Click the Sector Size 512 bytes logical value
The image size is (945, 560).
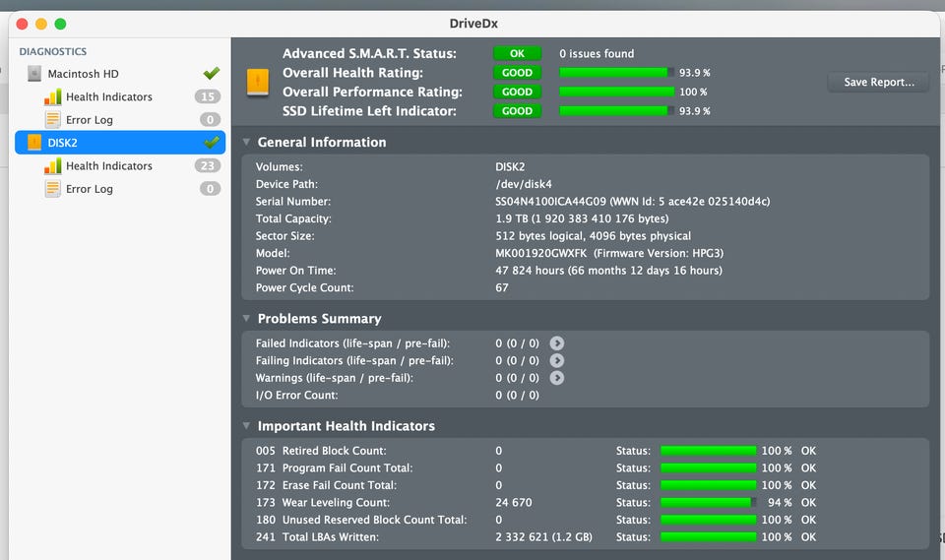point(593,236)
